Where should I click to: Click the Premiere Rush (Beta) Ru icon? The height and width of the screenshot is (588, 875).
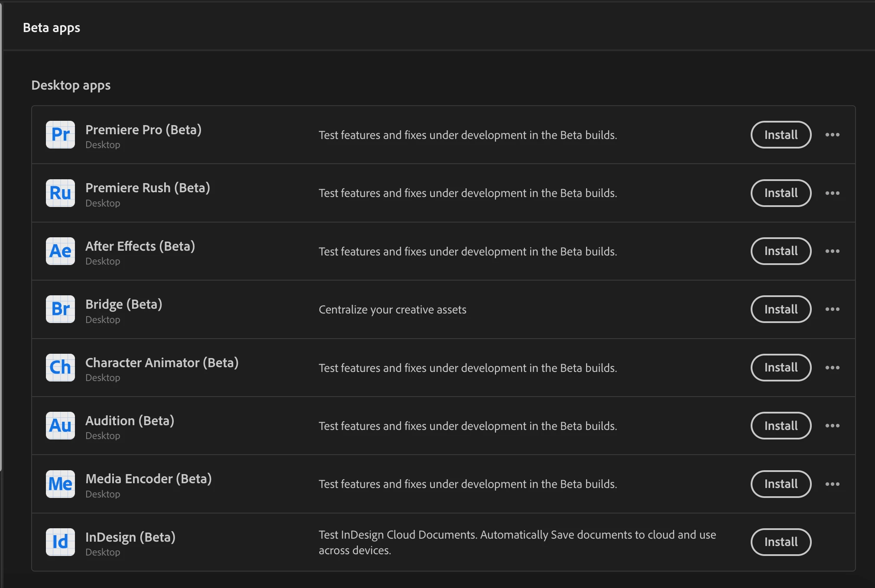(60, 193)
